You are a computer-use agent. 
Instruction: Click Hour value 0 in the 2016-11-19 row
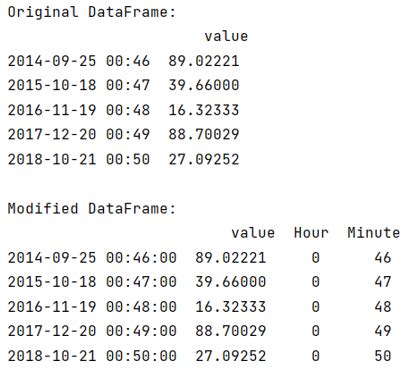point(316,307)
